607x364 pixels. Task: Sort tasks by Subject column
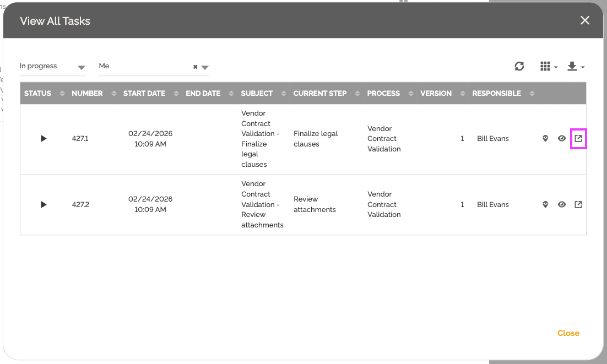tap(257, 94)
